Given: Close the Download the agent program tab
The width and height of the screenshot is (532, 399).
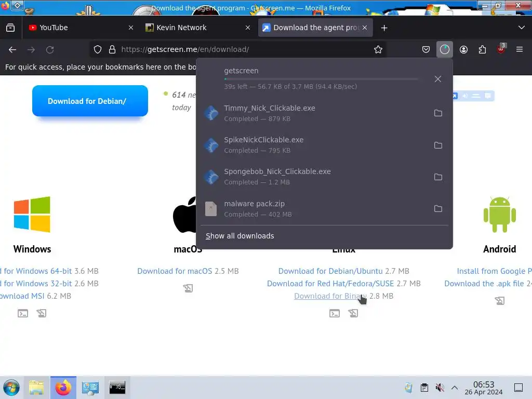Looking at the screenshot, I should (x=365, y=28).
